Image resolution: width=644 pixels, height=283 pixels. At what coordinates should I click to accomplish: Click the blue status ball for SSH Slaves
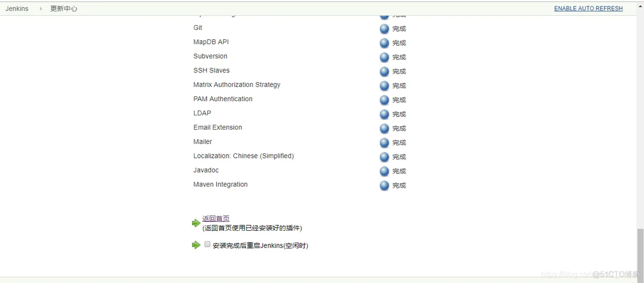coord(384,71)
